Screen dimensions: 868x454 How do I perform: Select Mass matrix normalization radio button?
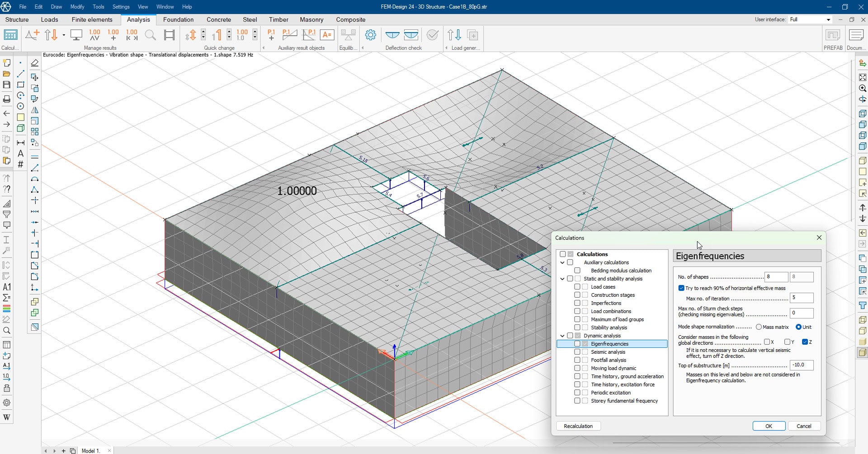[759, 327]
